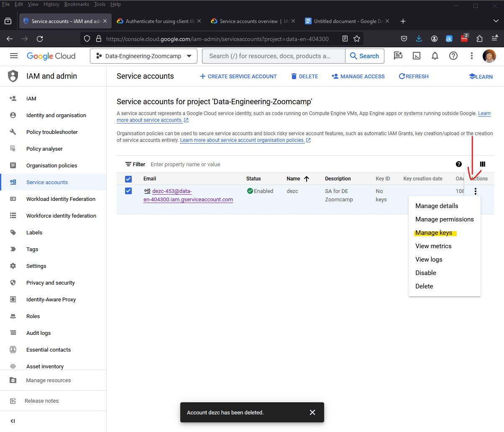Switch to Authenticate for using client libraries tab
Screen dimensions: 504x432
(158, 21)
